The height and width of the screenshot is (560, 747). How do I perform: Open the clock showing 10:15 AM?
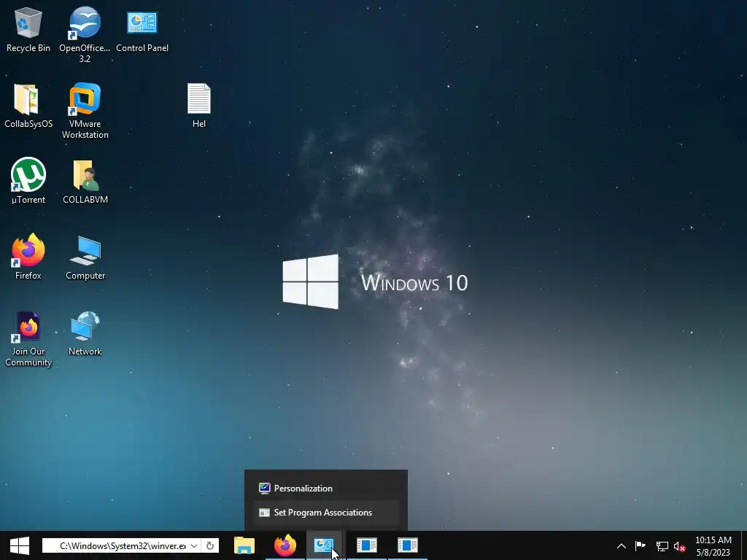coord(713,546)
